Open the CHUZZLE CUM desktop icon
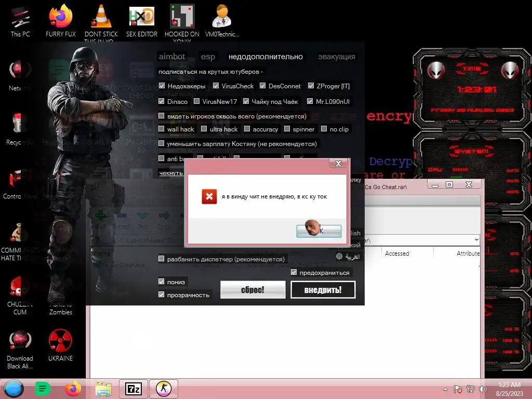Viewport: 532px width, 399px height. (20, 295)
